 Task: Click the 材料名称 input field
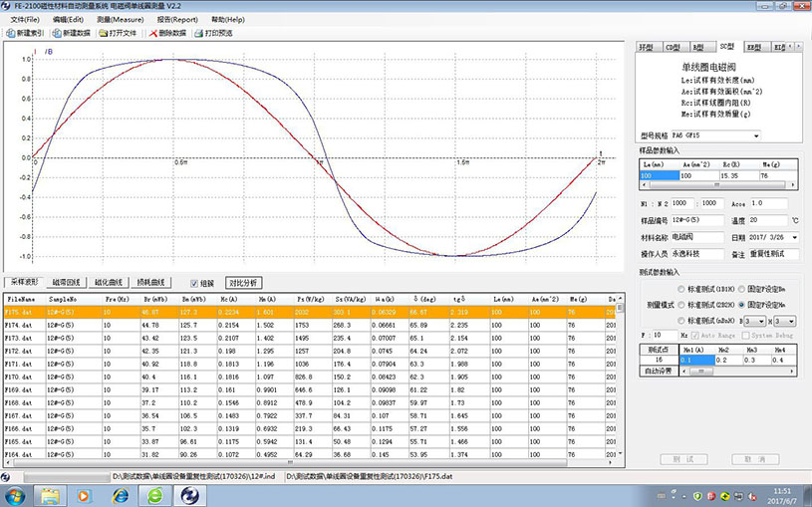pos(697,237)
